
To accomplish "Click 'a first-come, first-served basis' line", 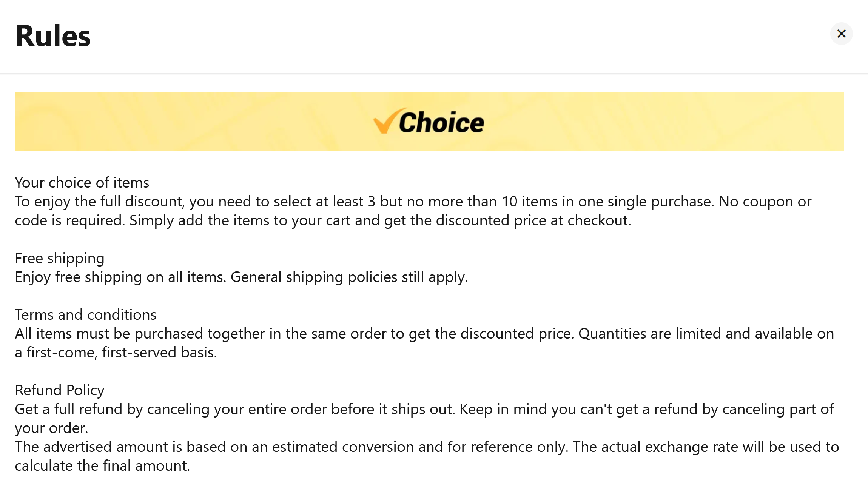I will pyautogui.click(x=116, y=353).
